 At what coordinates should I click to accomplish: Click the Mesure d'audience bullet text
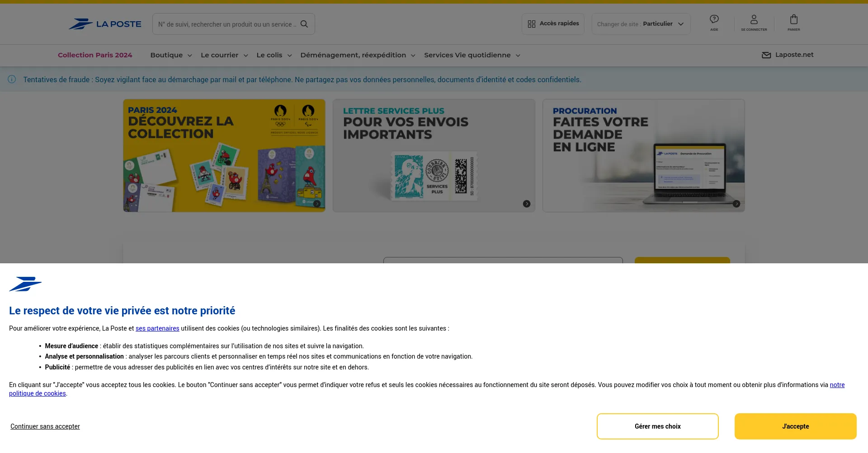(x=204, y=346)
